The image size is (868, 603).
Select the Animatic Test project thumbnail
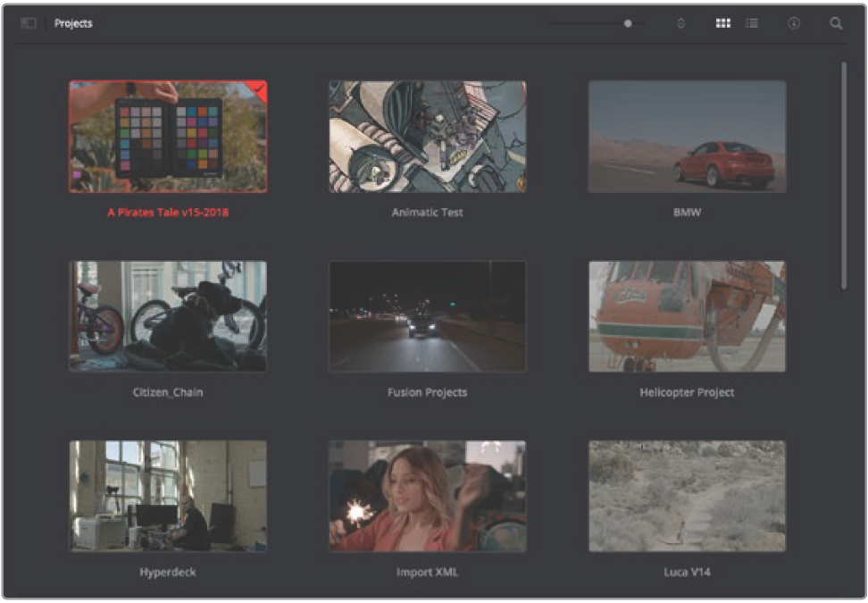(x=428, y=137)
